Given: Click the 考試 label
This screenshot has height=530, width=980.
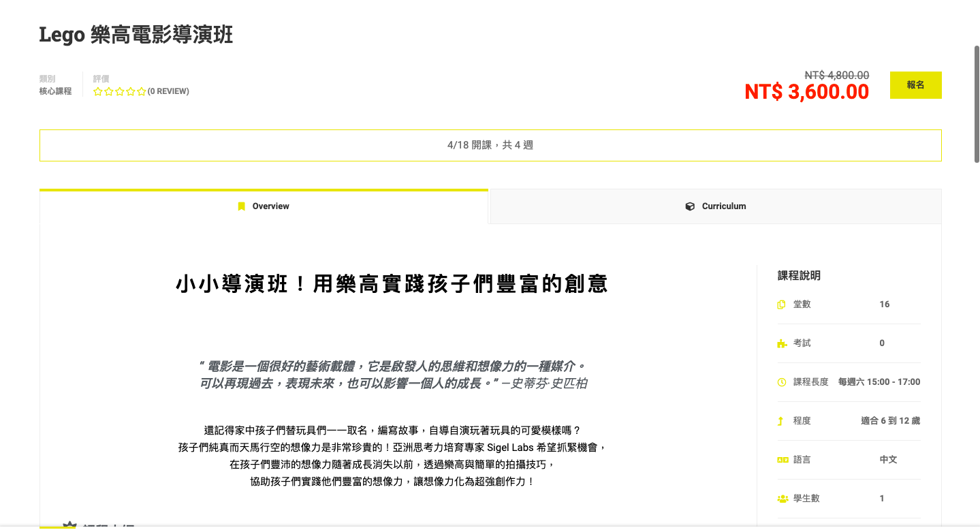Looking at the screenshot, I should [802, 343].
